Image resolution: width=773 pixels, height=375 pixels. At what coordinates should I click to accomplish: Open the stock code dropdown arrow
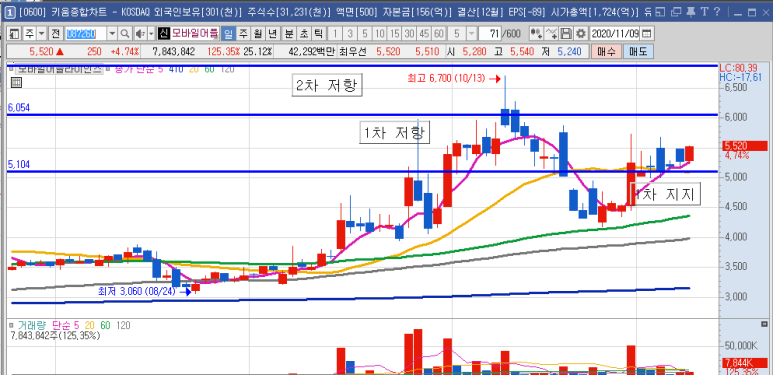[112, 34]
